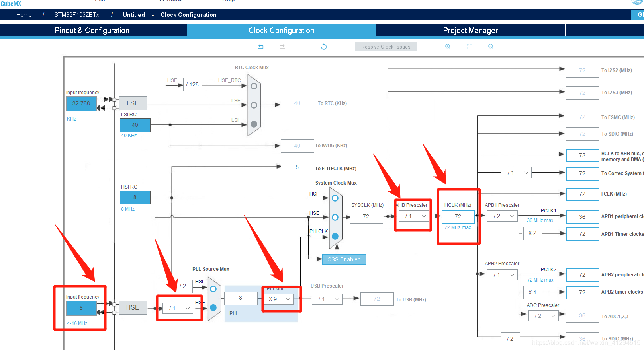Screen dimensions: 644x350
Task: Click the upper To SDIO (MHz) 72 box
Action: pyautogui.click(x=582, y=134)
